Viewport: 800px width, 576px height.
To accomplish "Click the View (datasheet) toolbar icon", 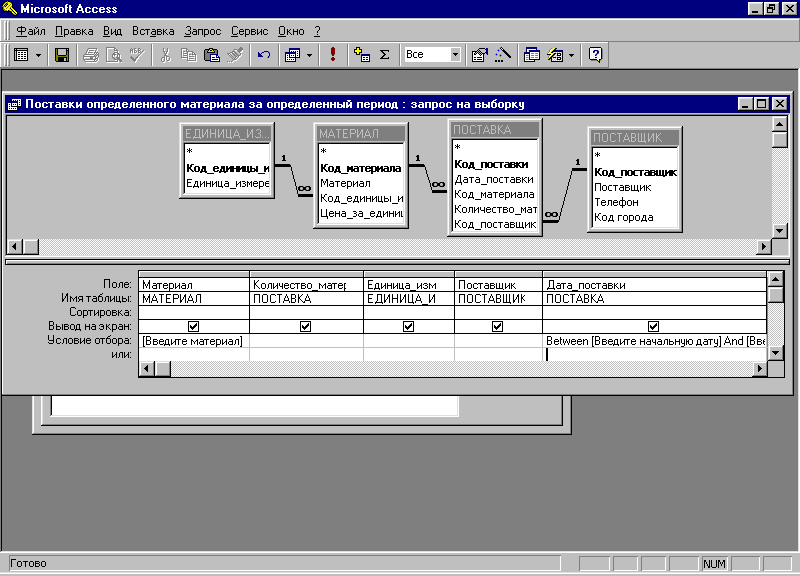I will pos(21,55).
